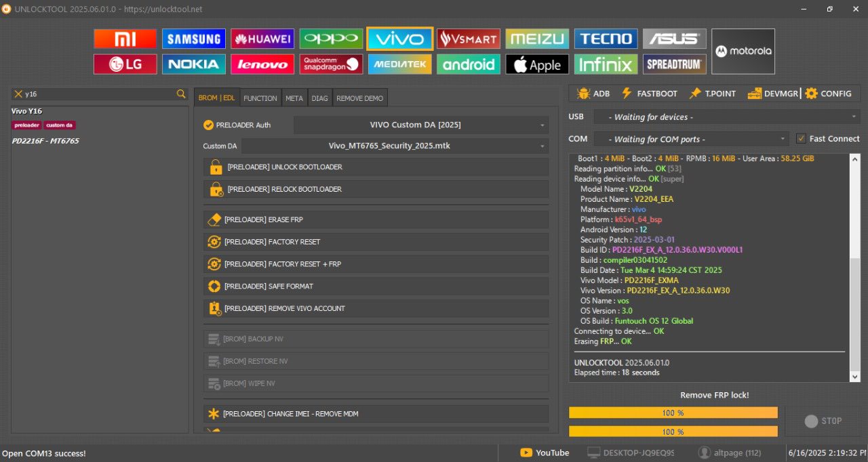
Task: Choose the Samsung brand tile
Action: [194, 39]
